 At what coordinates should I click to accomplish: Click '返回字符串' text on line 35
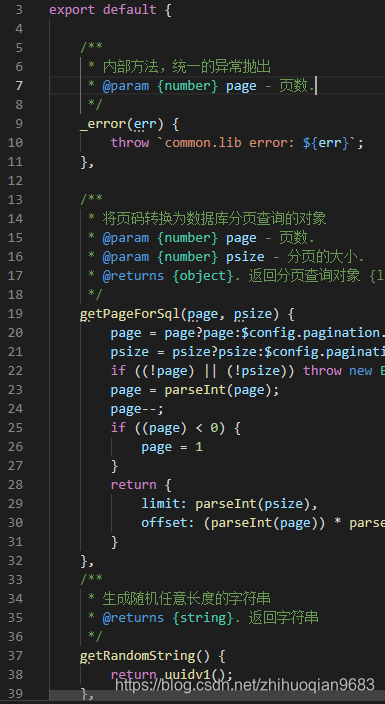click(283, 617)
